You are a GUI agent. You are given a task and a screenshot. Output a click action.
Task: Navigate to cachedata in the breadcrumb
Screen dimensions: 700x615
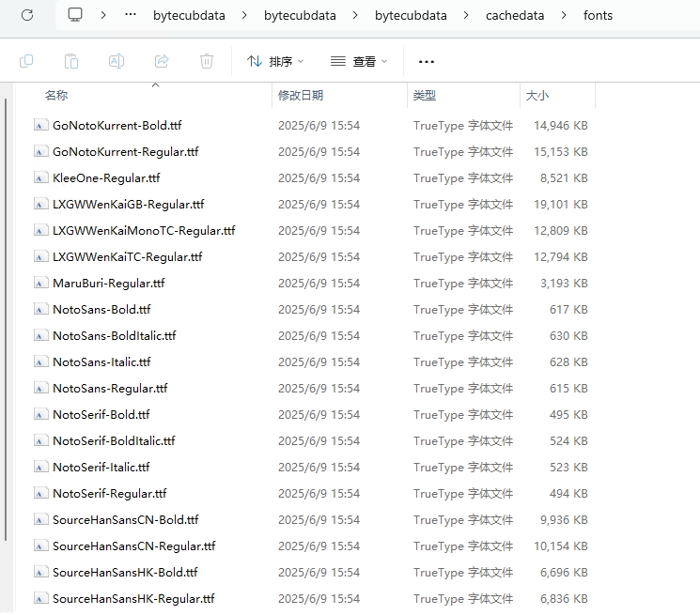point(516,15)
